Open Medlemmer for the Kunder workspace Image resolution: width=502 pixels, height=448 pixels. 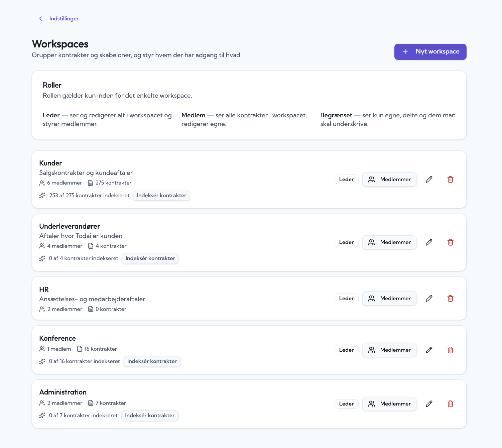tap(389, 180)
